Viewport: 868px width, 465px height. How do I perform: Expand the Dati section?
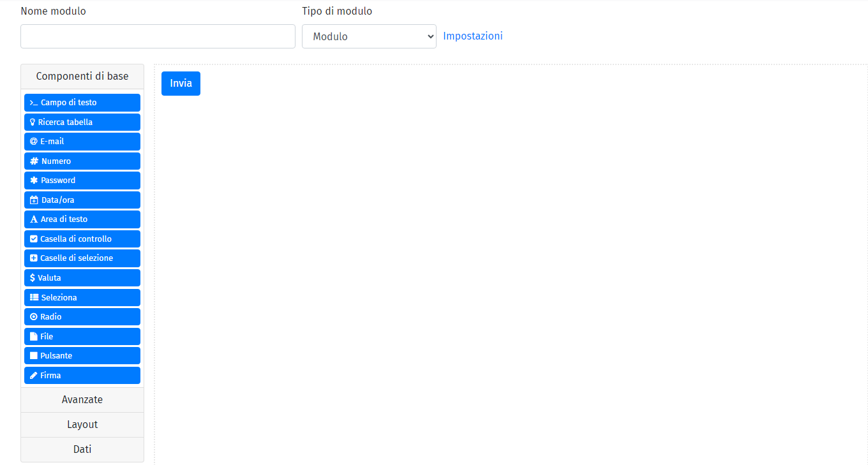click(x=82, y=449)
